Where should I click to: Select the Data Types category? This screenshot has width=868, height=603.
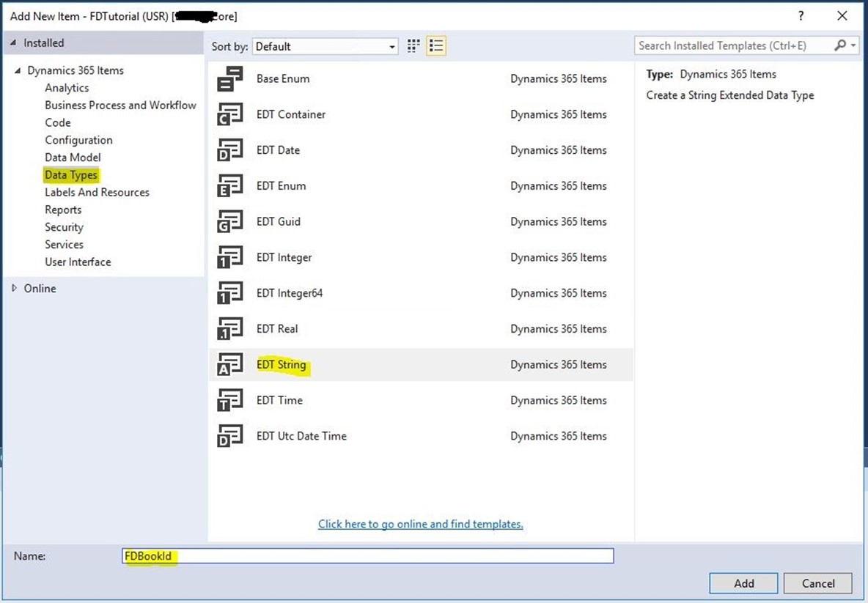click(71, 175)
